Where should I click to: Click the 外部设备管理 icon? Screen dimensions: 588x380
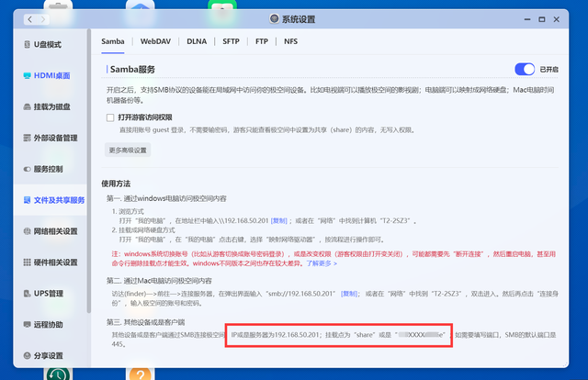(27, 138)
